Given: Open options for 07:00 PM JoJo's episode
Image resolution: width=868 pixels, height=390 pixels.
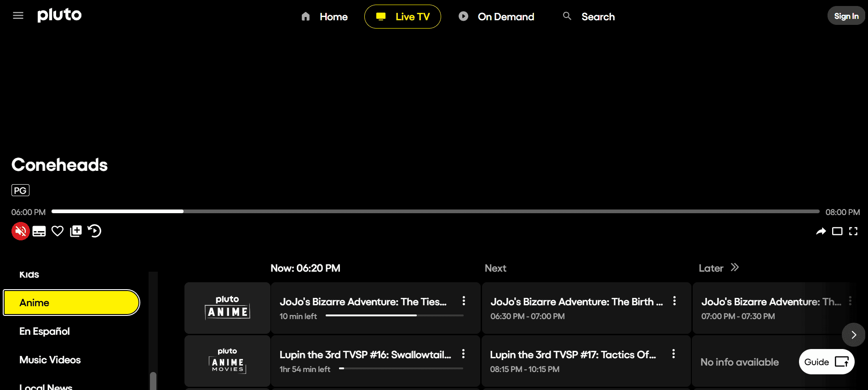Looking at the screenshot, I should click(850, 301).
